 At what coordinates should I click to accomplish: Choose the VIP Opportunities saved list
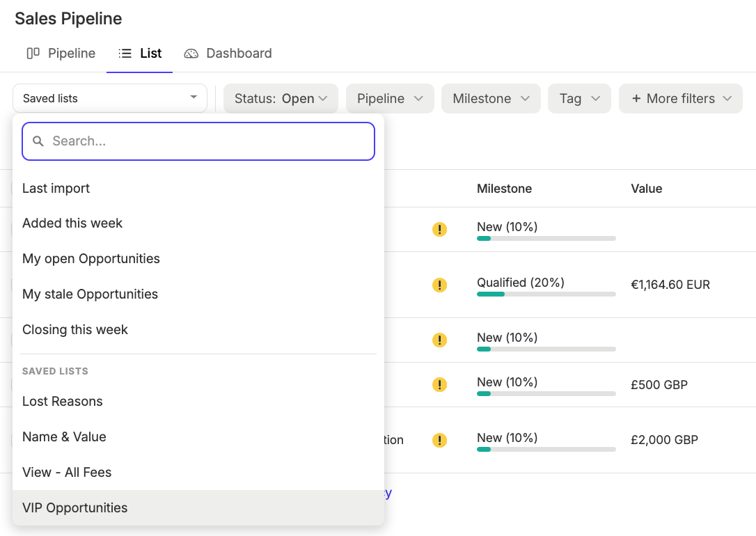point(198,507)
